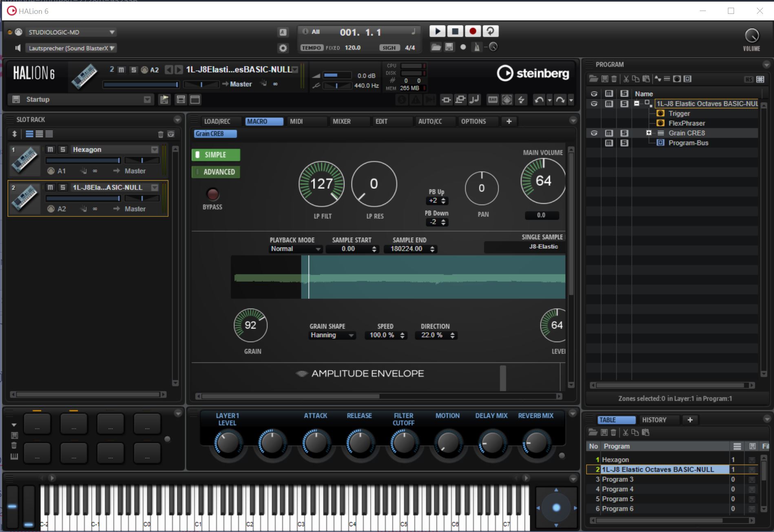This screenshot has width=774, height=532.
Task: Start playback with the Play button
Action: [x=437, y=31]
